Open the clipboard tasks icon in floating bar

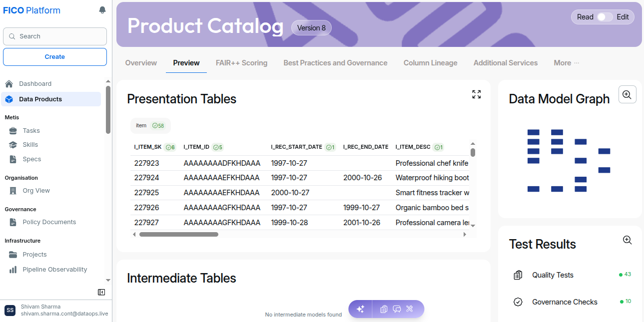coord(384,309)
